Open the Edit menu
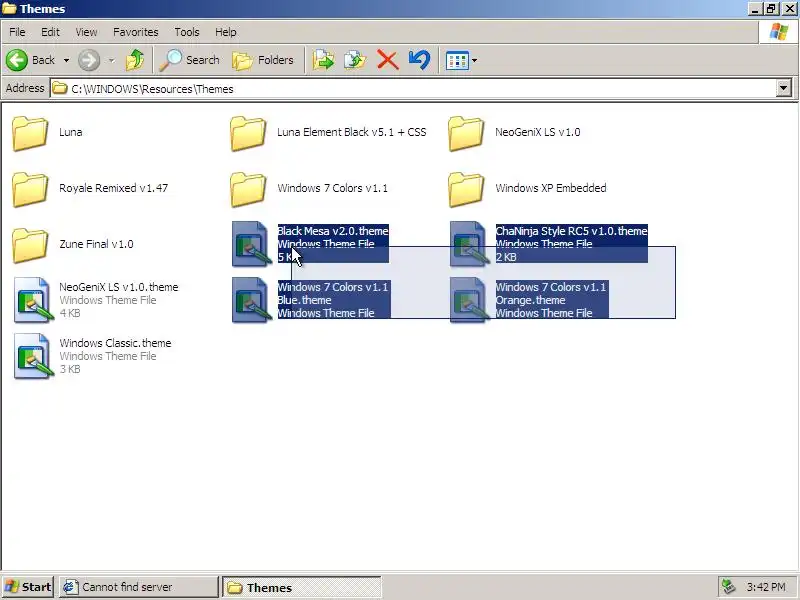 50,32
